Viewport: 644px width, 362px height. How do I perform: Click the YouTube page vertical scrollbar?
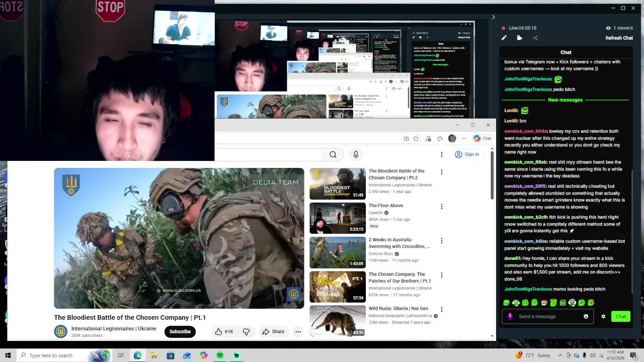pos(492,175)
